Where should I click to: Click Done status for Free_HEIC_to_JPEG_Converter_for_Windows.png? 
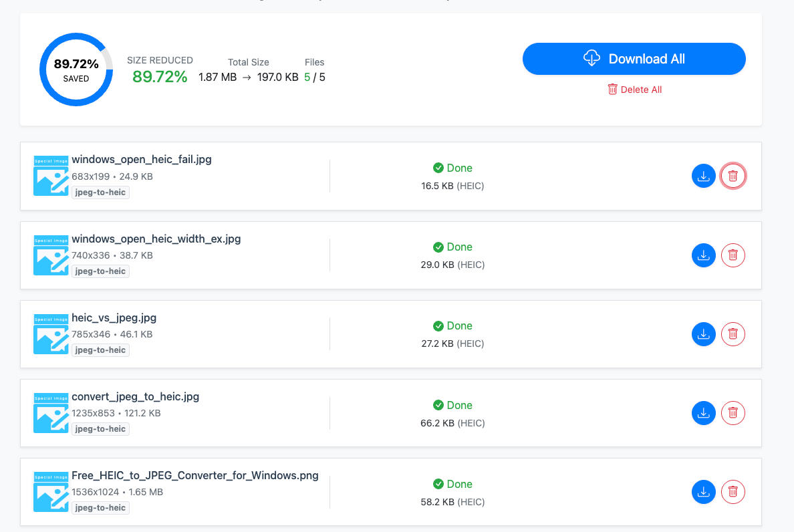[x=452, y=485]
